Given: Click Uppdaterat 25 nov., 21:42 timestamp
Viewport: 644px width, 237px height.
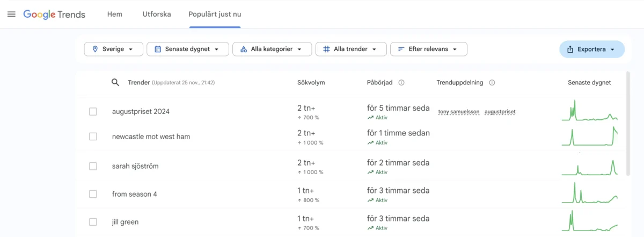Looking at the screenshot, I should 184,83.
